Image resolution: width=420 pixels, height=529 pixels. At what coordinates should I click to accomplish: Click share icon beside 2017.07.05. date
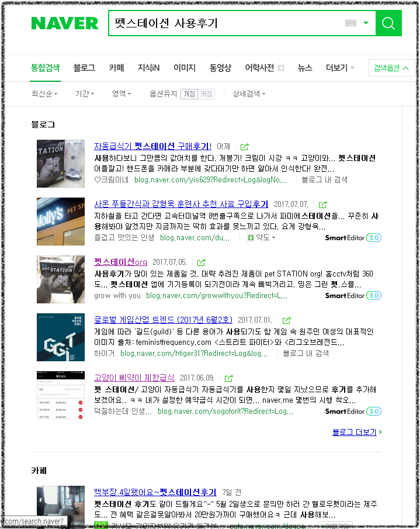coord(201,262)
